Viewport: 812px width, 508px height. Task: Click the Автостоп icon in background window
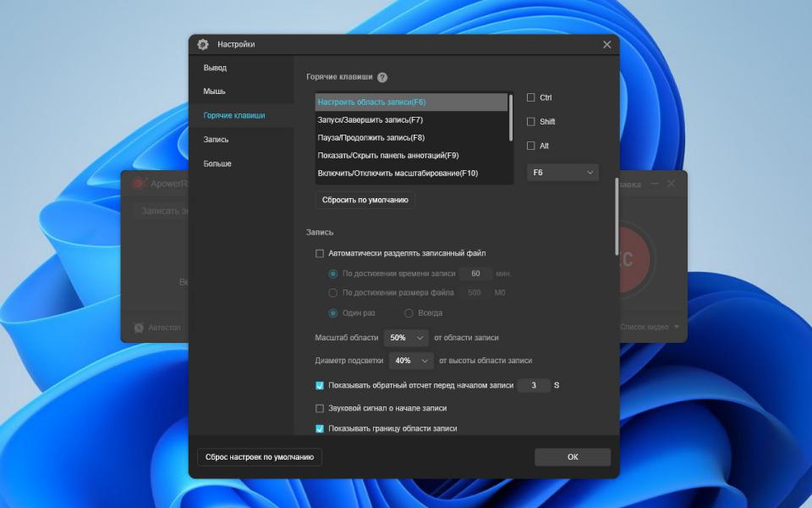139,328
